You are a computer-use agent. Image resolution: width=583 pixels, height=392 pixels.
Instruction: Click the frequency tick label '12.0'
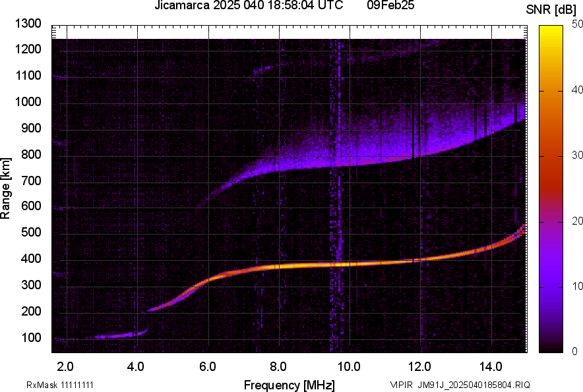[x=420, y=367]
